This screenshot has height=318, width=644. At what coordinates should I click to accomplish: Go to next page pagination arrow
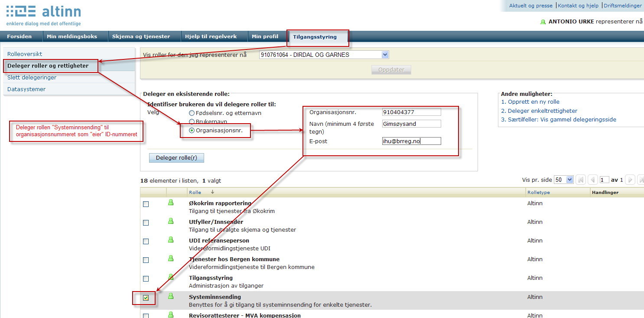click(x=630, y=180)
